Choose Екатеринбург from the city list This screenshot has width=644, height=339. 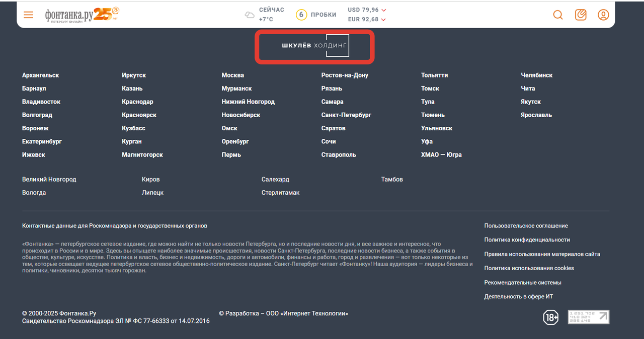point(42,142)
